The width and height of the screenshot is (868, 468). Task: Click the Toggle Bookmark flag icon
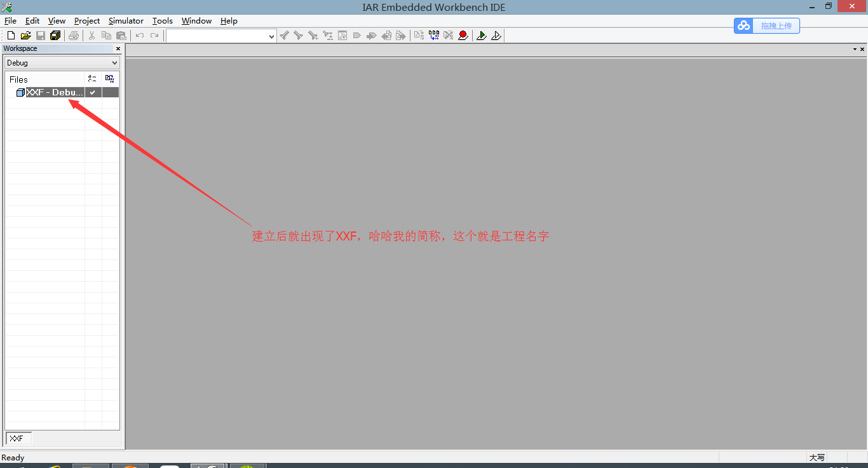pos(357,36)
